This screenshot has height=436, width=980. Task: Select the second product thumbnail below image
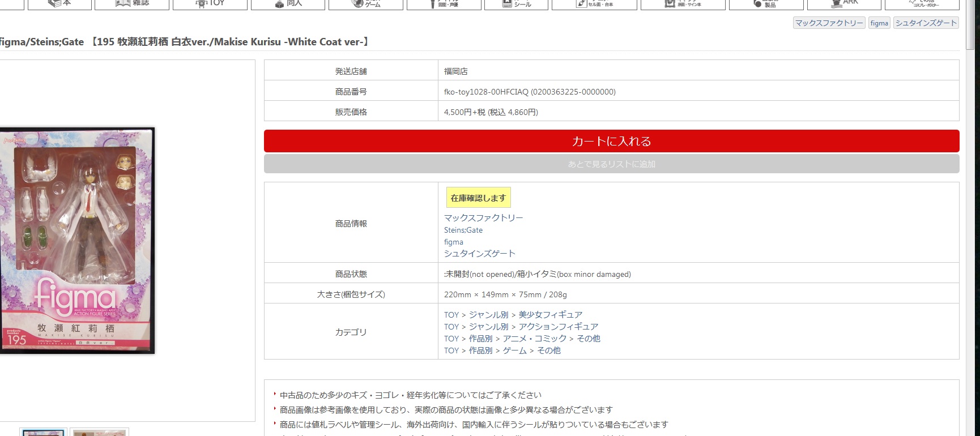click(x=100, y=432)
